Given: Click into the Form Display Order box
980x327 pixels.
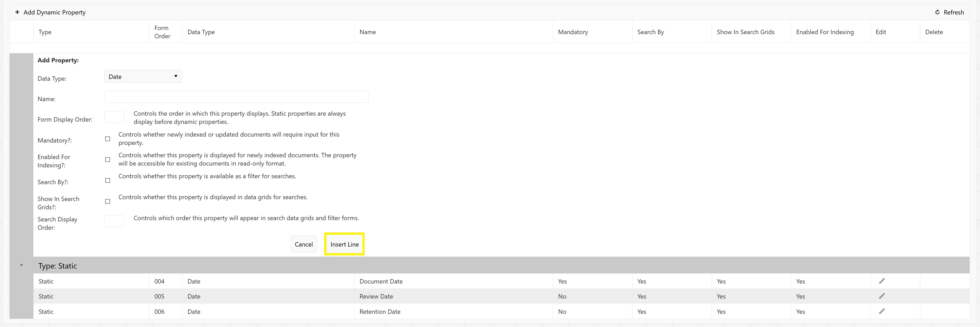Looking at the screenshot, I should pyautogui.click(x=114, y=117).
